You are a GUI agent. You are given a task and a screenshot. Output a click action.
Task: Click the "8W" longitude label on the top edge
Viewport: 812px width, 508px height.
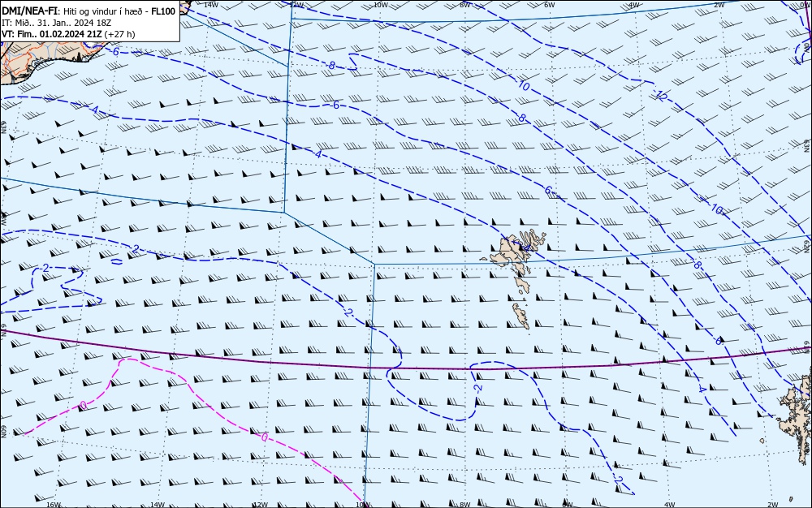[464, 4]
